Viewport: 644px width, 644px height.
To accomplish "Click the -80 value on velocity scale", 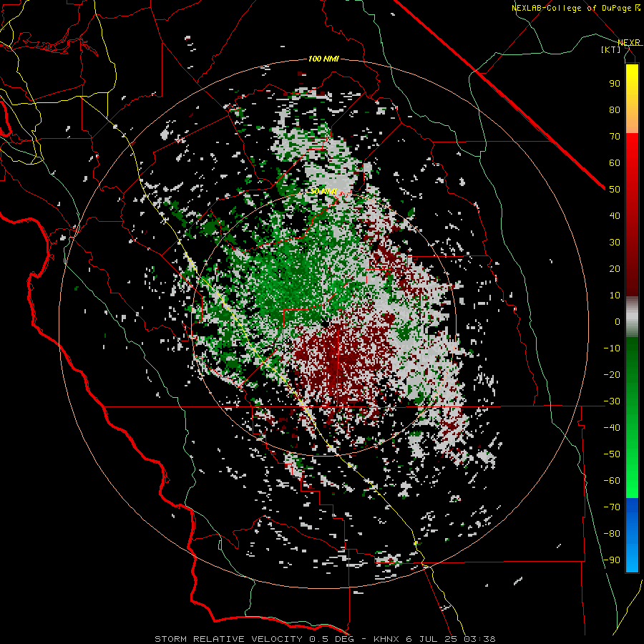I will click(612, 534).
